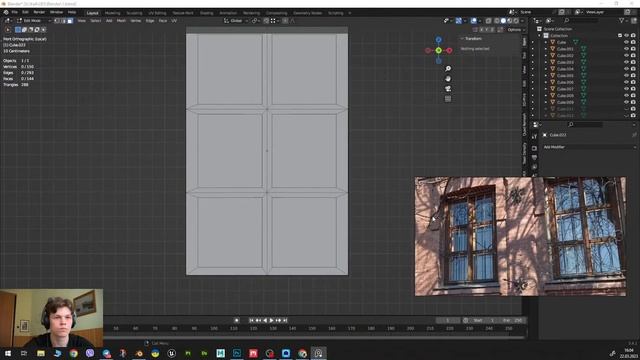Viewport: 640px width, 360px height.
Task: Open Unreal Engine taskbar icon
Action: (172, 353)
